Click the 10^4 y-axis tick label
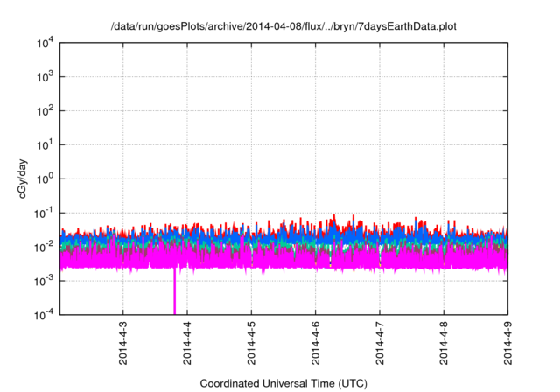 [45, 43]
